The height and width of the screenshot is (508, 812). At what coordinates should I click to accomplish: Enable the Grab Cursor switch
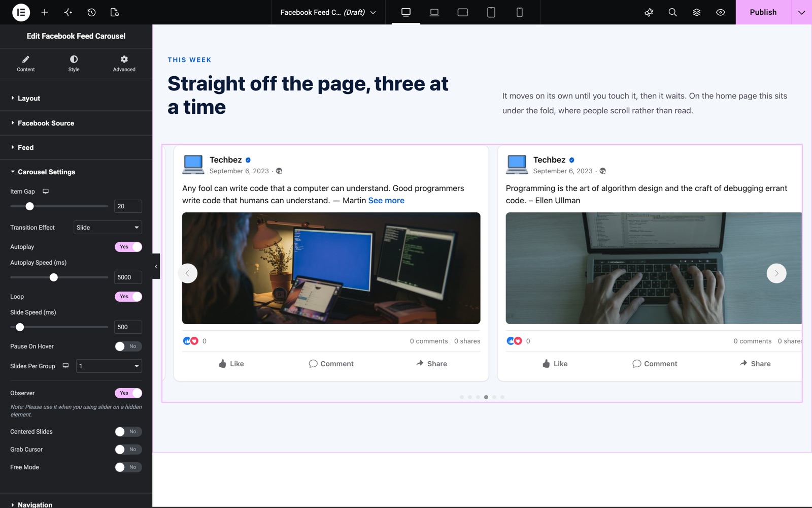coord(128,450)
